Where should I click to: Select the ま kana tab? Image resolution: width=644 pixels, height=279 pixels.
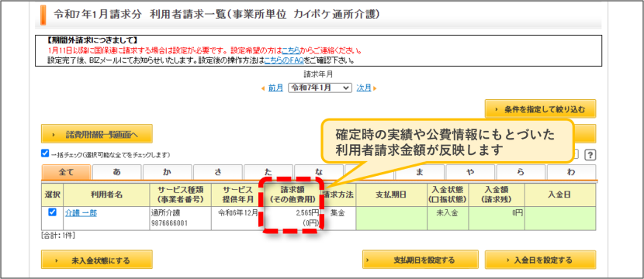pos(419,172)
